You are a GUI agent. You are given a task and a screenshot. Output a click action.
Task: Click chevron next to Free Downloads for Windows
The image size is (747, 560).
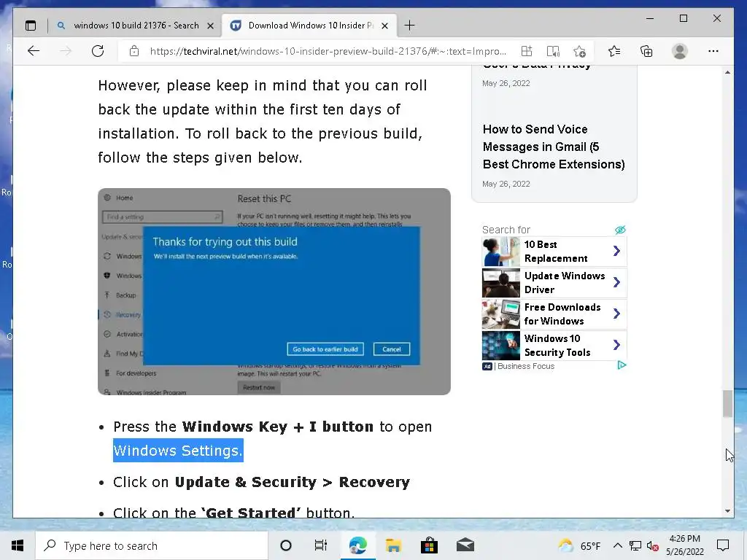(x=617, y=314)
